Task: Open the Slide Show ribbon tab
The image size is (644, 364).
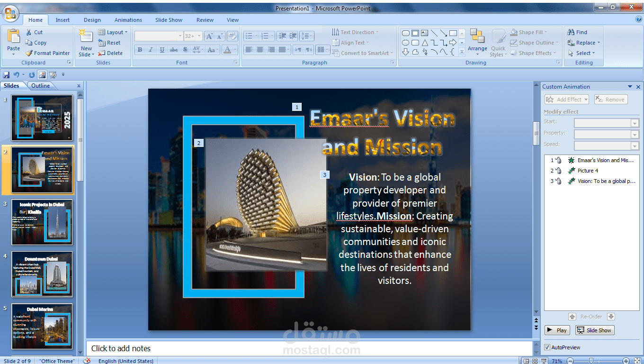Action: (169, 20)
